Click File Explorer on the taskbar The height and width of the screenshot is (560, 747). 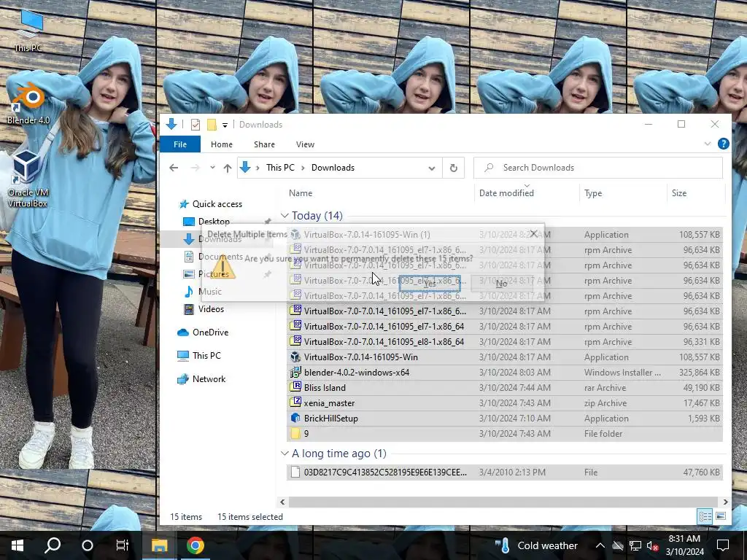coord(160,545)
